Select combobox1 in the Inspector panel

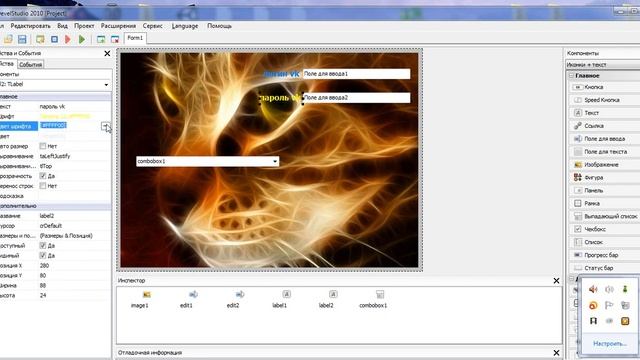[x=373, y=300]
